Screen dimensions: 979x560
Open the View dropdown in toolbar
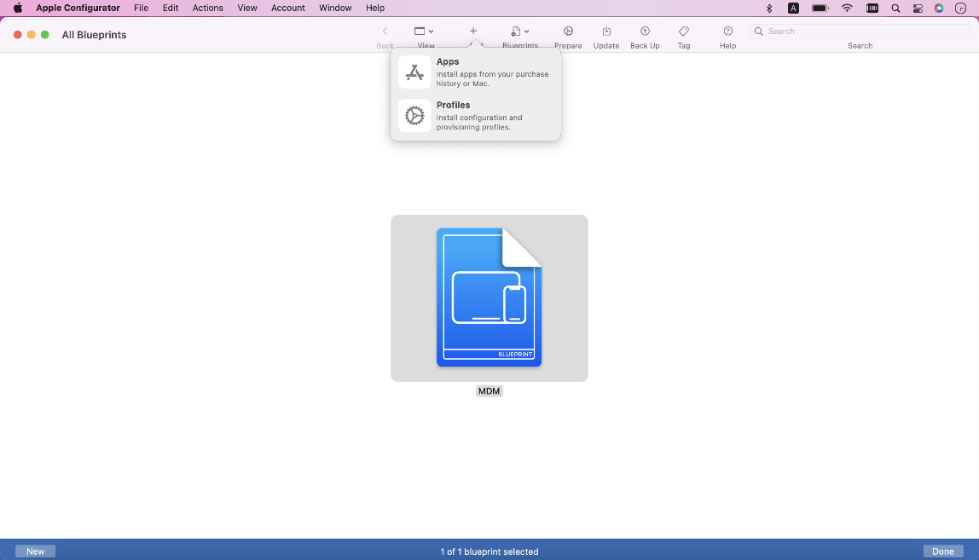click(x=424, y=32)
